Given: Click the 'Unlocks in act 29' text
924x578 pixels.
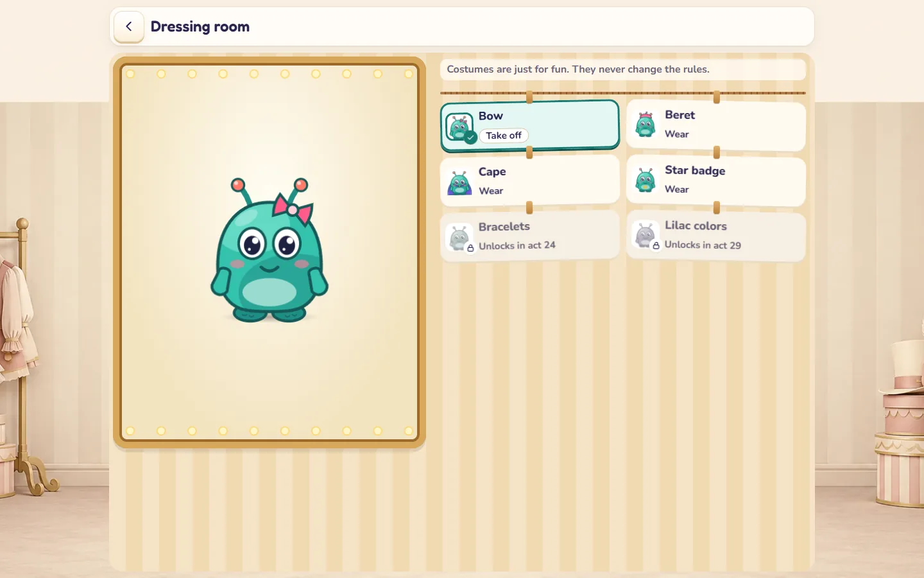Looking at the screenshot, I should click(703, 245).
